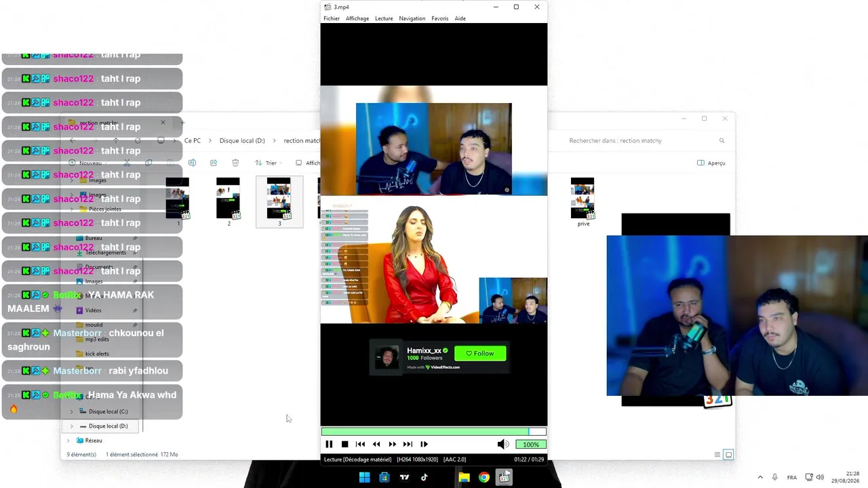Open the Fichier menu in the player
The width and height of the screenshot is (868, 488).
click(x=332, y=18)
